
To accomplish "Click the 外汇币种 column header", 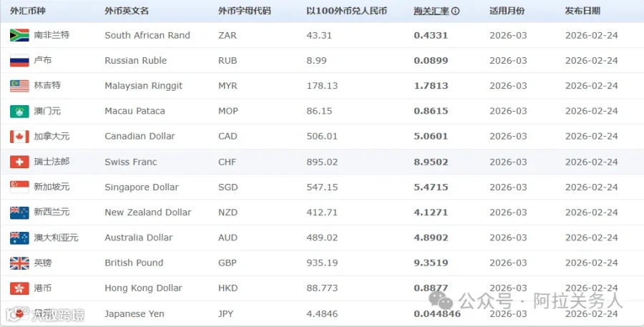I will point(28,11).
